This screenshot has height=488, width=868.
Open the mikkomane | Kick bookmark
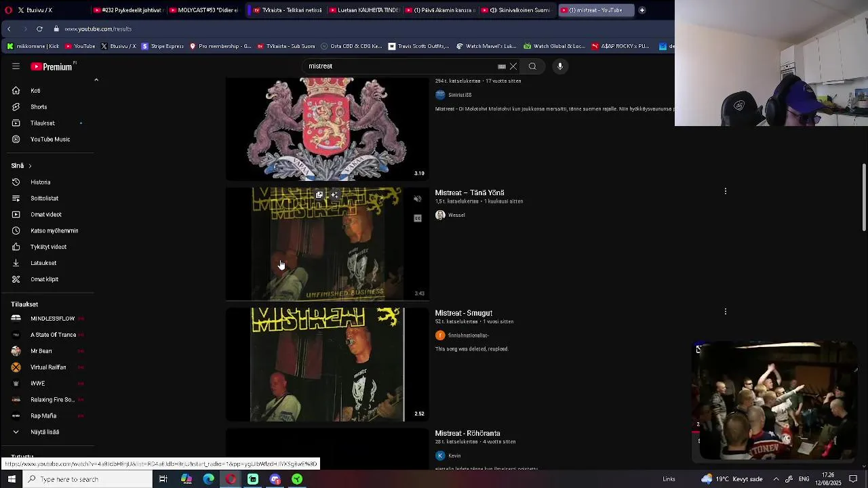tap(33, 46)
